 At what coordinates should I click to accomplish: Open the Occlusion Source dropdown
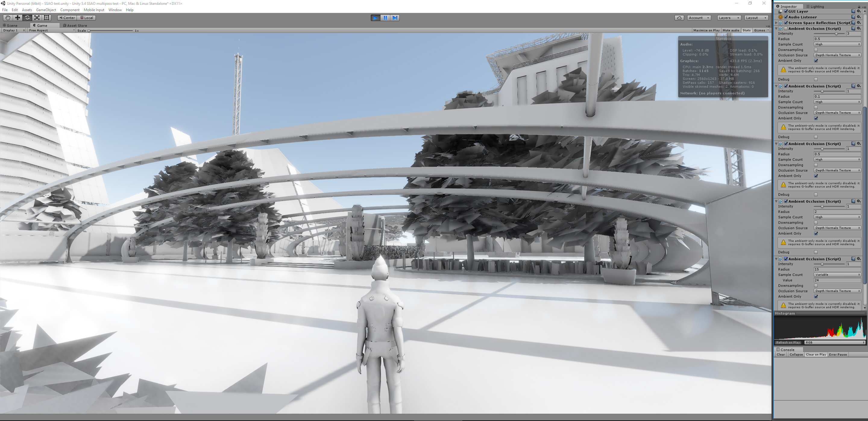tap(838, 55)
